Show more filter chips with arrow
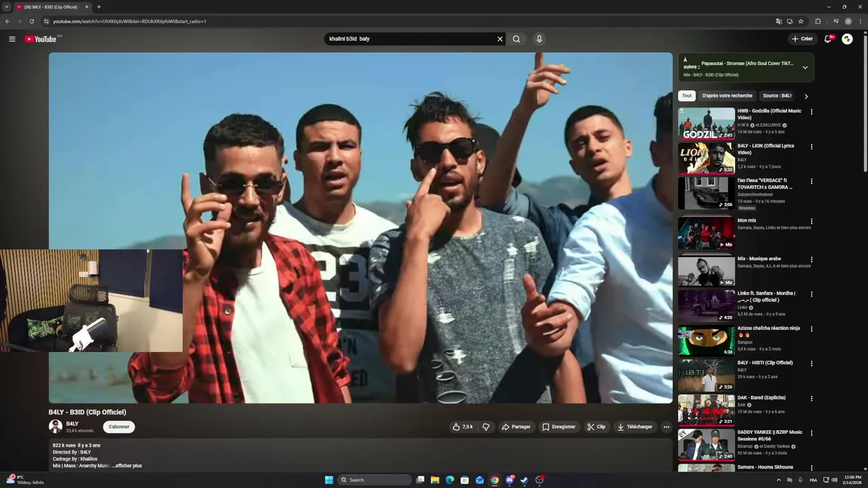Image resolution: width=868 pixels, height=488 pixels. coord(806,96)
